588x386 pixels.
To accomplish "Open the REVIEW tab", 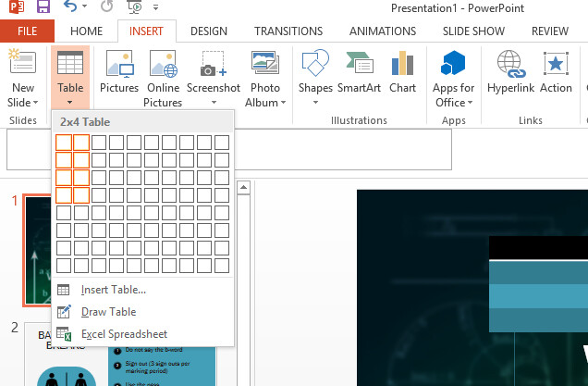I will point(550,31).
